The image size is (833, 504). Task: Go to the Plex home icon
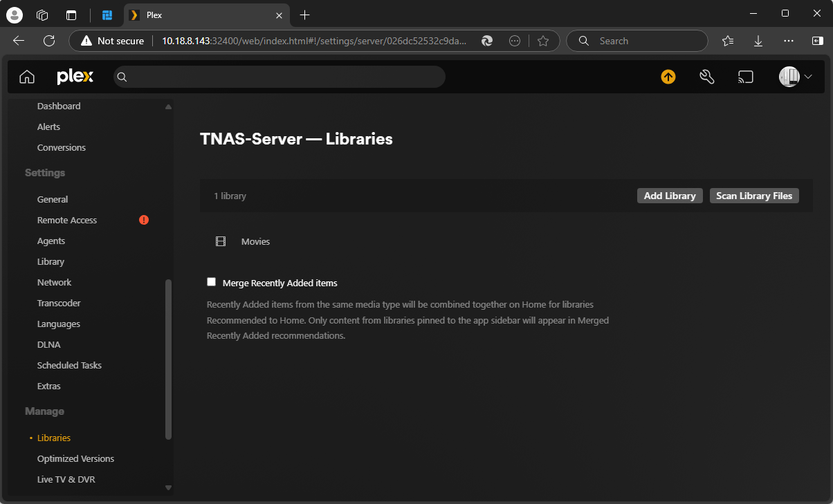coord(27,77)
